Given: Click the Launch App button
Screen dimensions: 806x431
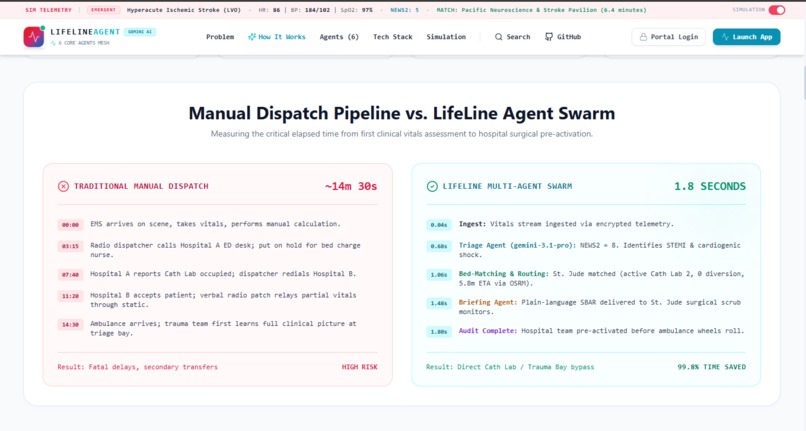Looking at the screenshot, I should [746, 37].
